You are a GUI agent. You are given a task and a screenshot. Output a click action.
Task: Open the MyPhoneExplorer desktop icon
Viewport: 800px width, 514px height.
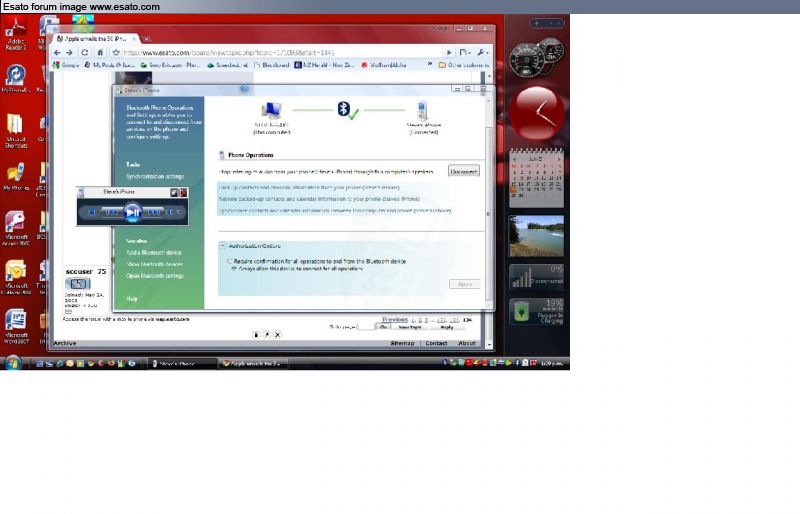click(16, 79)
